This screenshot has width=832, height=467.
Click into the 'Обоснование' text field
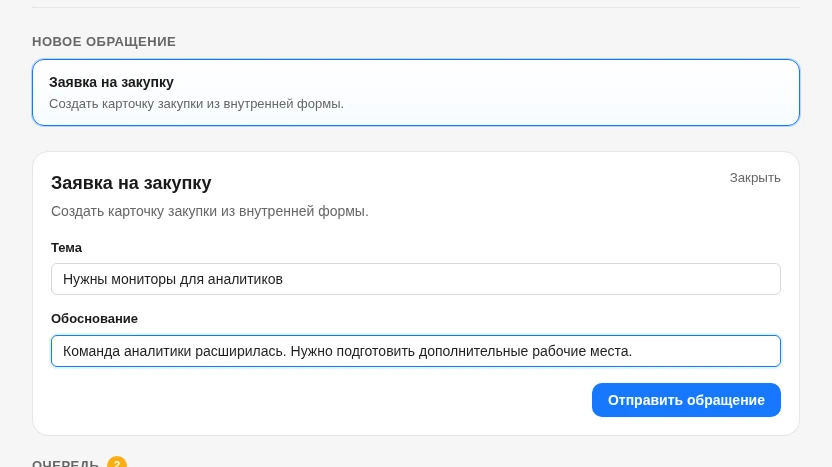[415, 351]
